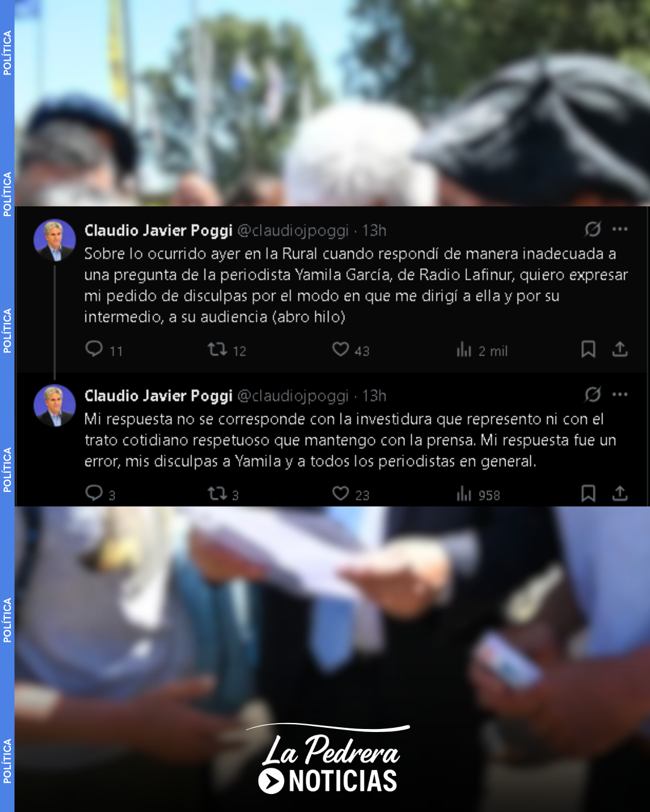Screen dimensions: 650x812
Task: Like the first tweet with 43 likes
Action: [341, 349]
